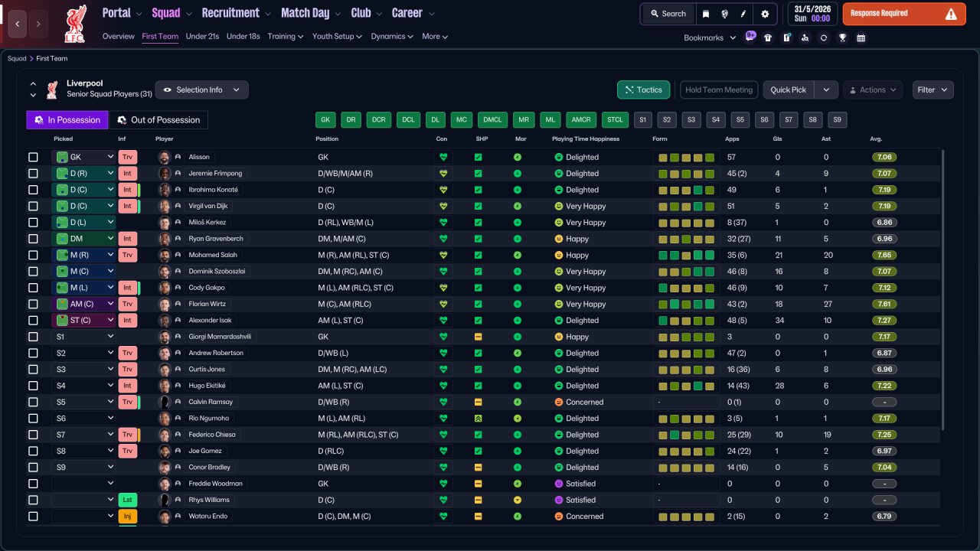Open Ryan Gravenberch's DM position dropdown
The image size is (980, 551).
[x=83, y=239]
